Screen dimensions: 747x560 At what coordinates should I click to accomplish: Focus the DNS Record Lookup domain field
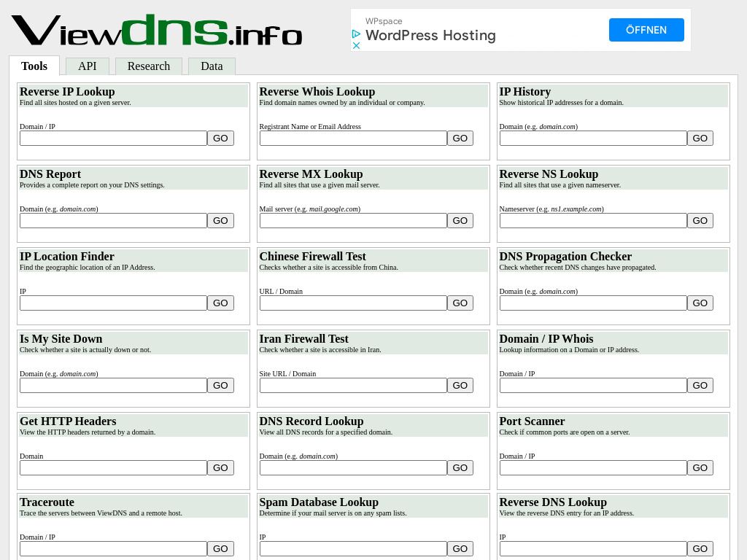coord(353,467)
